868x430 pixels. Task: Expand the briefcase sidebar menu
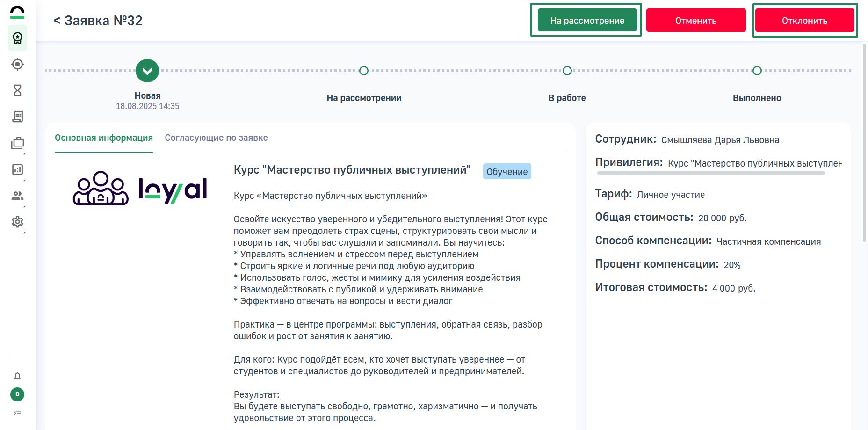[17, 143]
